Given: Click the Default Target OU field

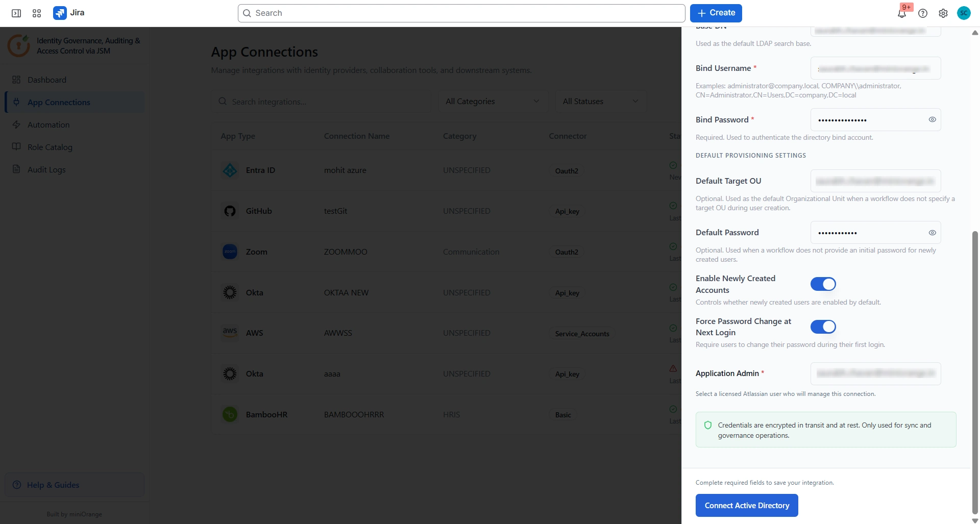Looking at the screenshot, I should (875, 181).
